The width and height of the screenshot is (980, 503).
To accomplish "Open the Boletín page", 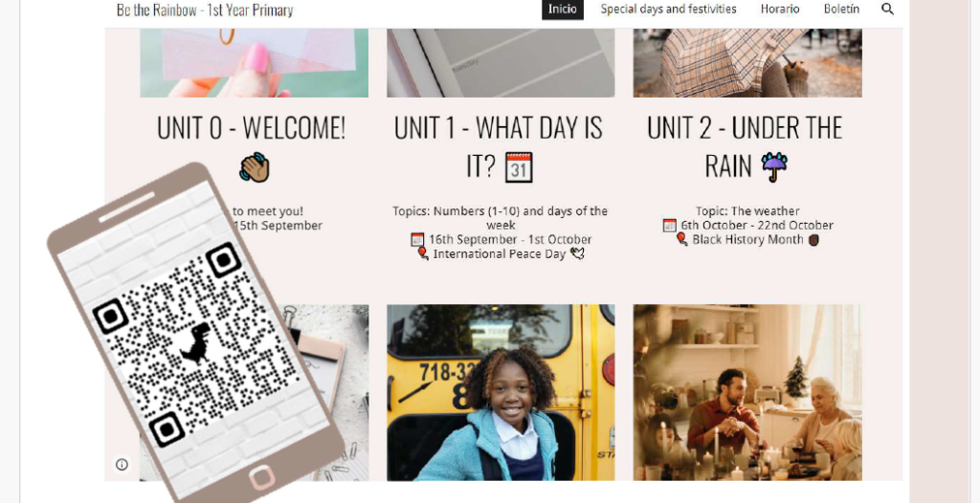I will click(x=841, y=9).
